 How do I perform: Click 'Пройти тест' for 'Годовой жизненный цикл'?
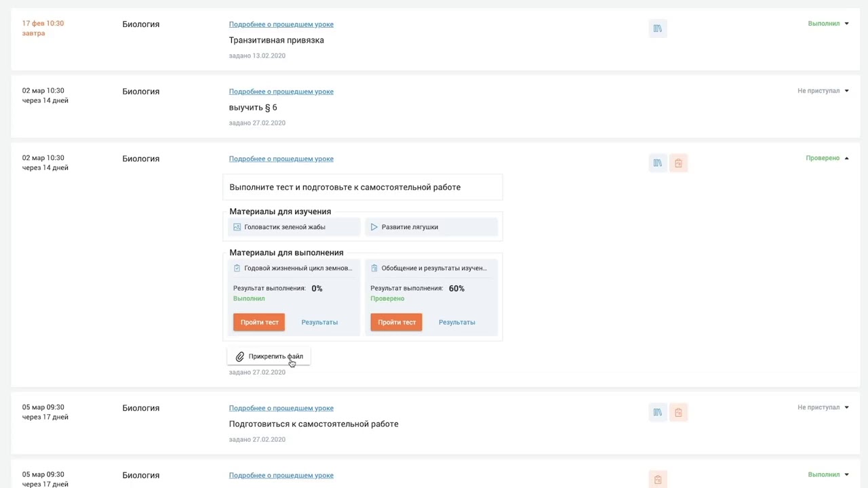click(x=259, y=322)
